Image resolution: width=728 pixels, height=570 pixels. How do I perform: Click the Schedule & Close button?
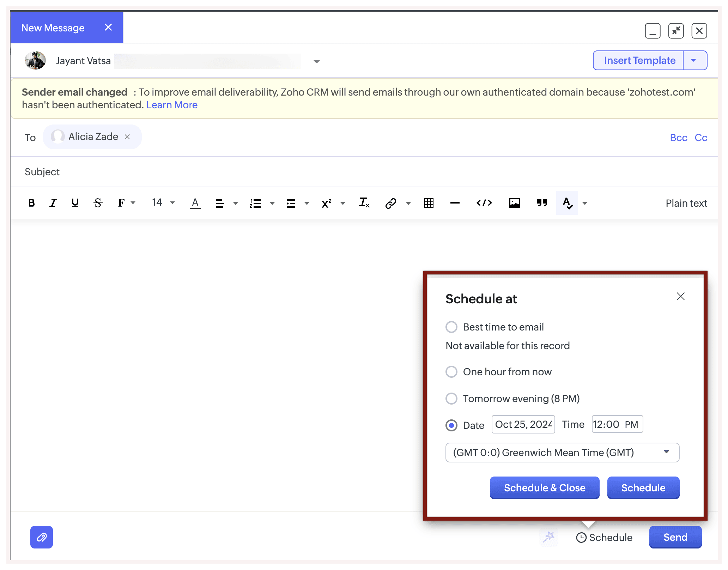(544, 488)
